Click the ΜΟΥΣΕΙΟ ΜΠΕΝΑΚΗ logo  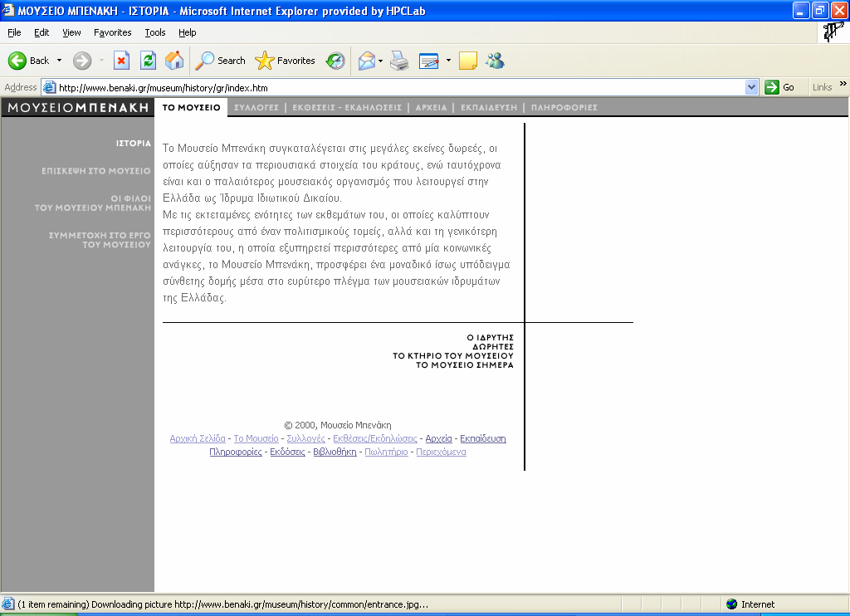pos(78,107)
